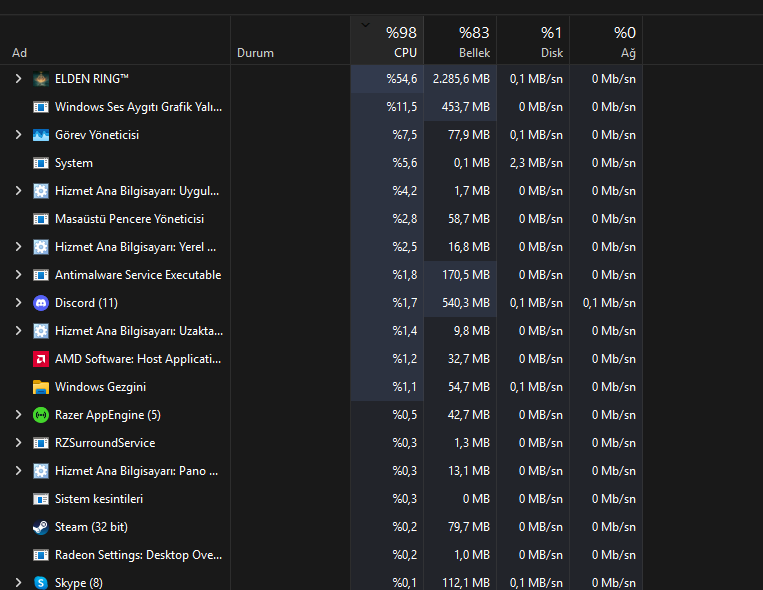Click the Skype app icon
The image size is (763, 590).
[x=41, y=583]
